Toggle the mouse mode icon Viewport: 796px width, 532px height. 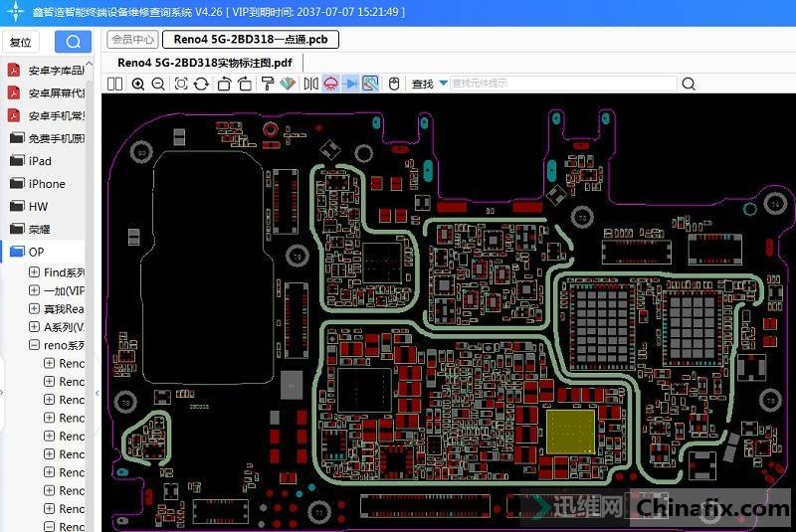(394, 85)
